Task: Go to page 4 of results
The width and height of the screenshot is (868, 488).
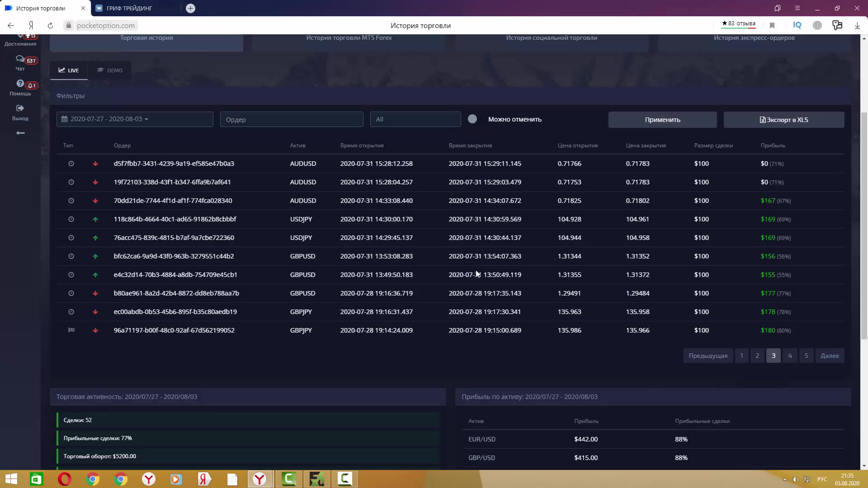Action: [790, 356]
